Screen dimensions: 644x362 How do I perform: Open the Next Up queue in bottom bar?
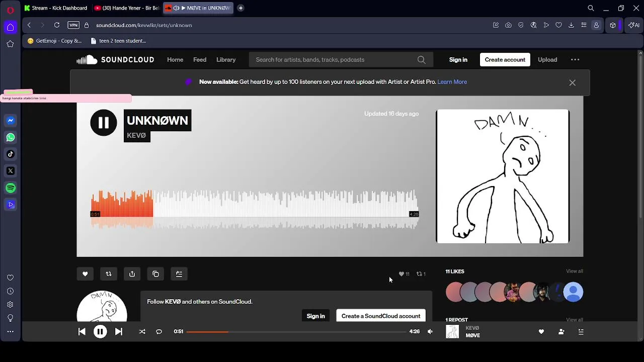(x=581, y=331)
